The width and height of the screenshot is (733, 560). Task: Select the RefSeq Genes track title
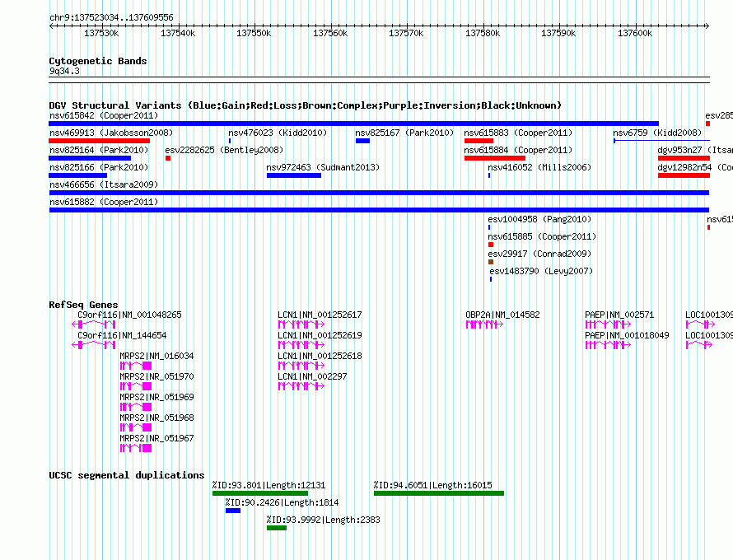(84, 305)
